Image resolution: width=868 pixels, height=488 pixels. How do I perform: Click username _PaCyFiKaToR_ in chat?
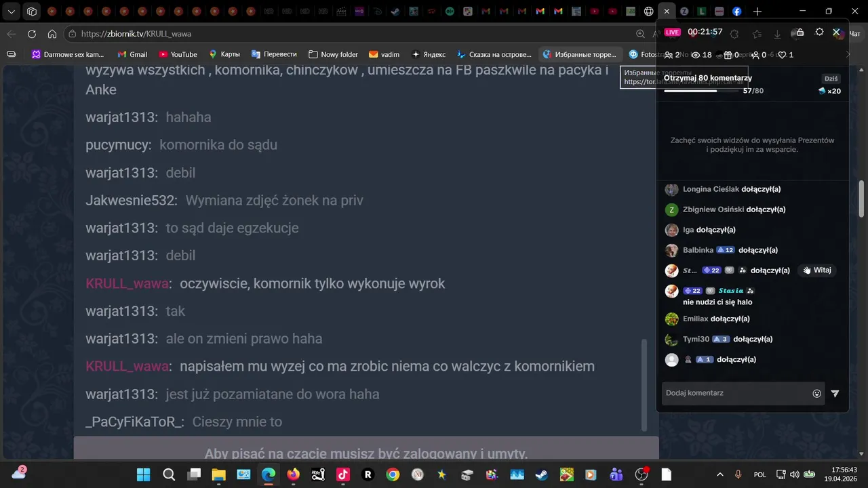click(134, 422)
